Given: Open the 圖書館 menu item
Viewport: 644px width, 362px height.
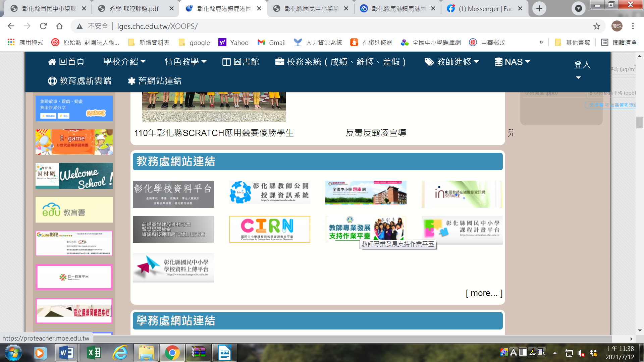Looking at the screenshot, I should click(240, 62).
